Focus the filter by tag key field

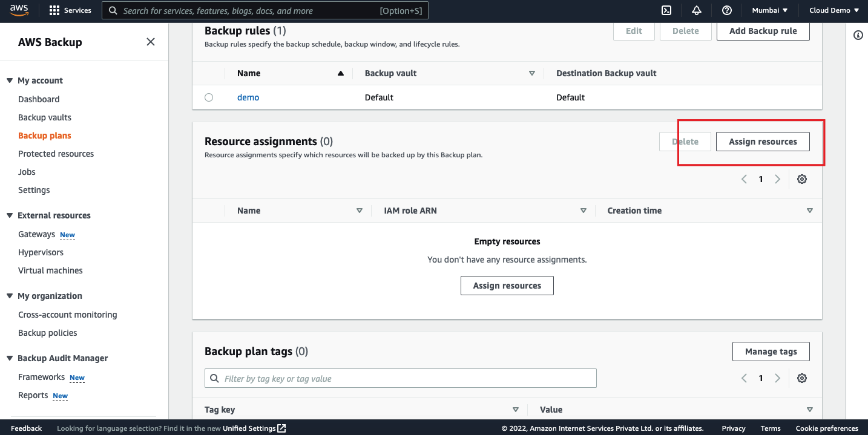(x=401, y=378)
